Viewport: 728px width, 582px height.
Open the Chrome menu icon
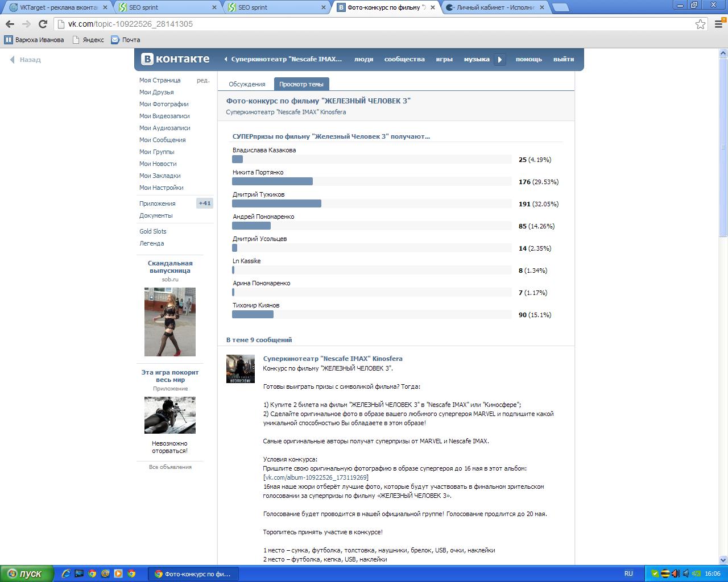[x=718, y=24]
